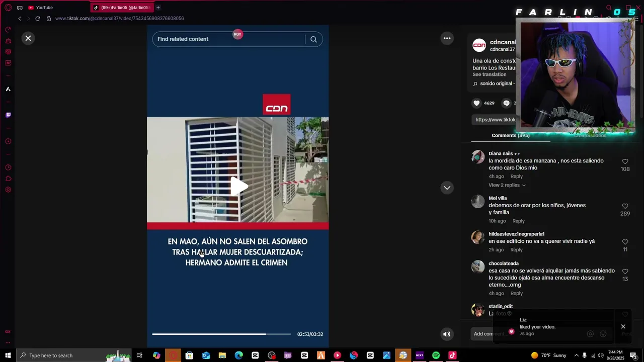The image size is (644, 362).
Task: Open cdncanal profile avatar
Action: click(x=479, y=45)
